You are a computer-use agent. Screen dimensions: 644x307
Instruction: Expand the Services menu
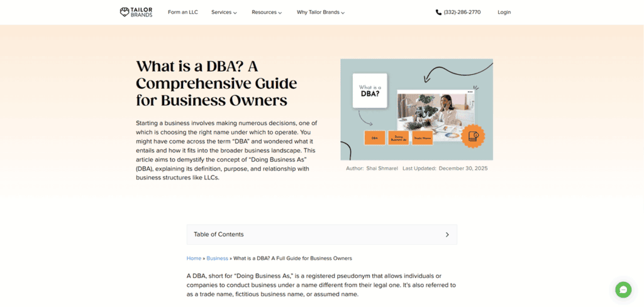click(x=225, y=13)
